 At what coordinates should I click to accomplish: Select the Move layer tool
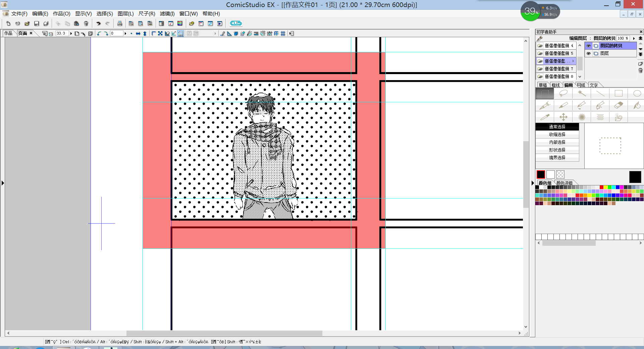click(563, 117)
